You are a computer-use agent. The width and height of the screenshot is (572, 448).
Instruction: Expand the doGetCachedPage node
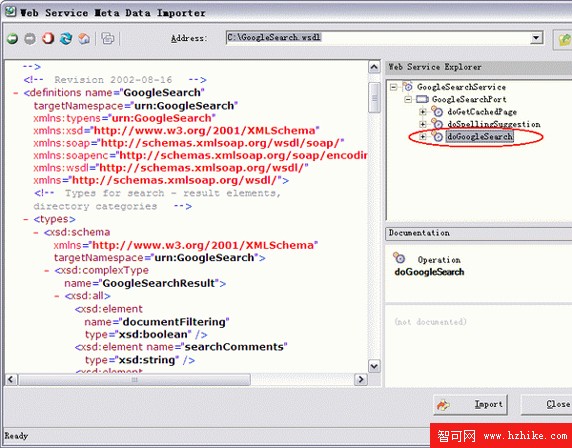[x=422, y=112]
